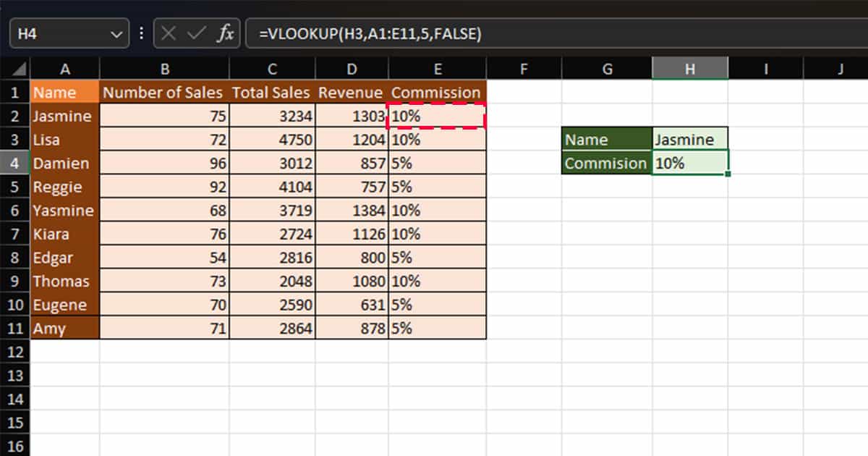Select the Commission header cell E1
This screenshot has height=456, width=868.
(436, 93)
